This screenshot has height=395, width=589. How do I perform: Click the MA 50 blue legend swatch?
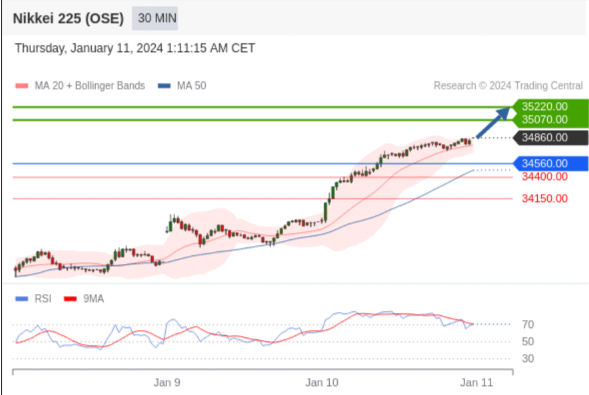164,86
